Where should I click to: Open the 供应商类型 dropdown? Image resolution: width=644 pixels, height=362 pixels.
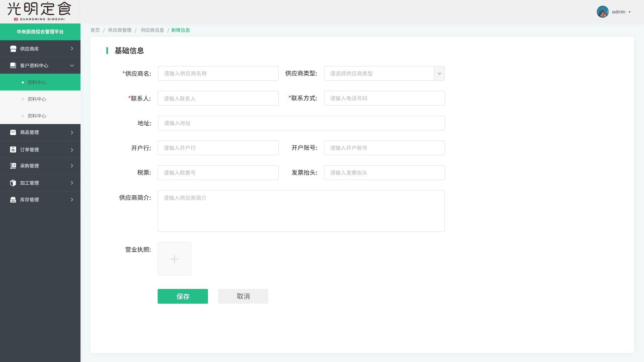439,74
